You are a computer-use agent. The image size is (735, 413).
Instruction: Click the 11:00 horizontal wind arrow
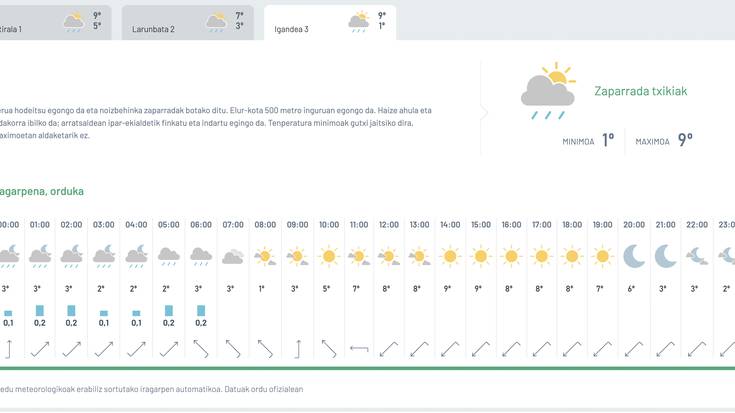[x=359, y=348]
